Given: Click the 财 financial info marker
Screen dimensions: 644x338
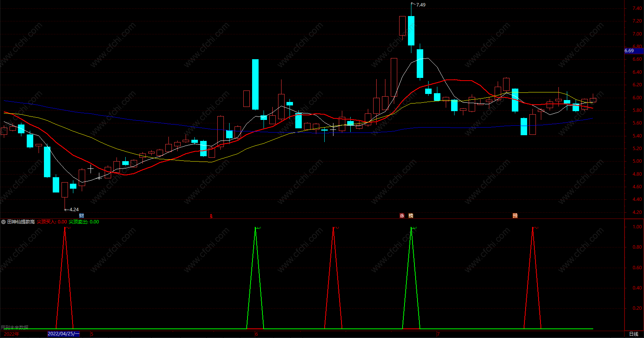Looking at the screenshot, I should click(x=81, y=216).
